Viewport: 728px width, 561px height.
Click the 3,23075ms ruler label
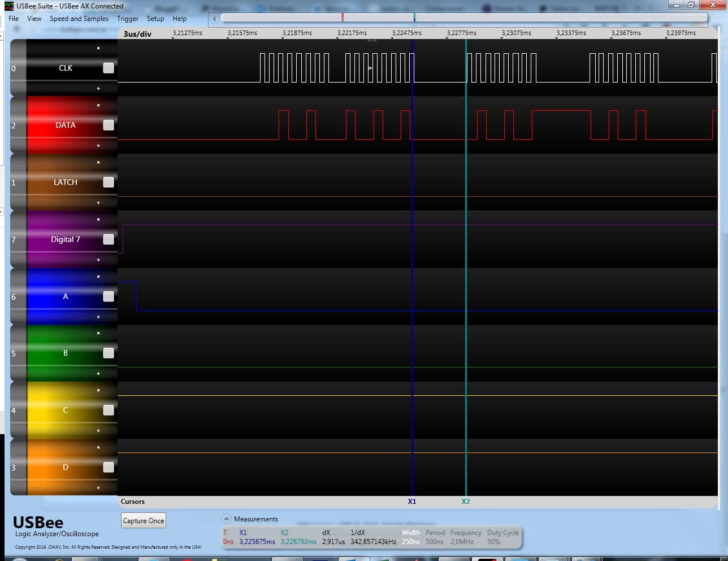click(517, 33)
